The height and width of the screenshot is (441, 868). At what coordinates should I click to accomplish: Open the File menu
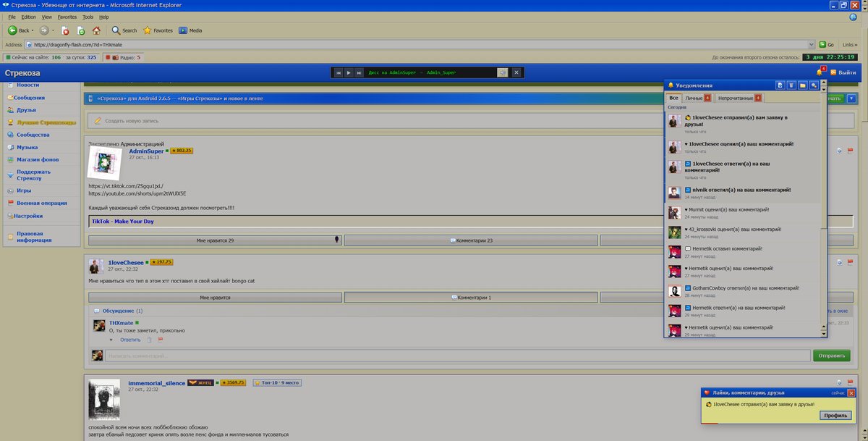click(12, 17)
